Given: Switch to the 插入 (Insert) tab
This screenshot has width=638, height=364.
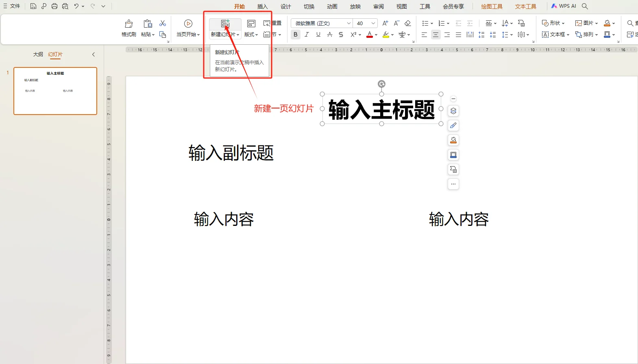Looking at the screenshot, I should coord(263,6).
